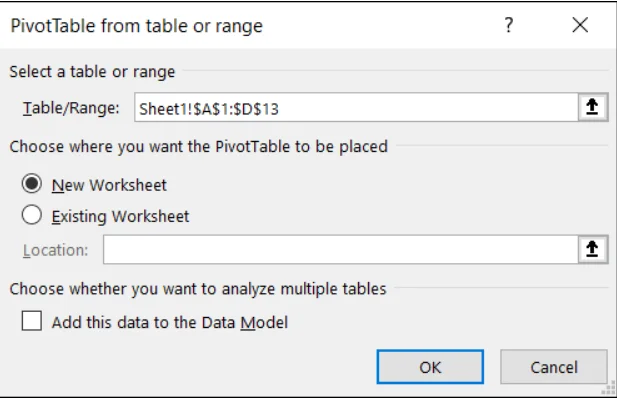This screenshot has width=617, height=401.
Task: Click the Data Model checkbox label text
Action: 170,322
